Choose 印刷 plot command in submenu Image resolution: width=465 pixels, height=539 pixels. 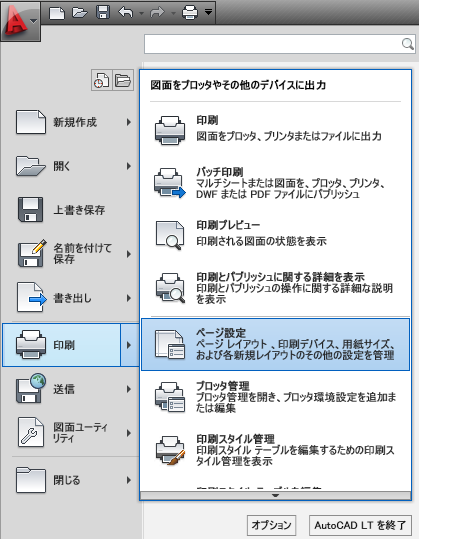pos(275,129)
